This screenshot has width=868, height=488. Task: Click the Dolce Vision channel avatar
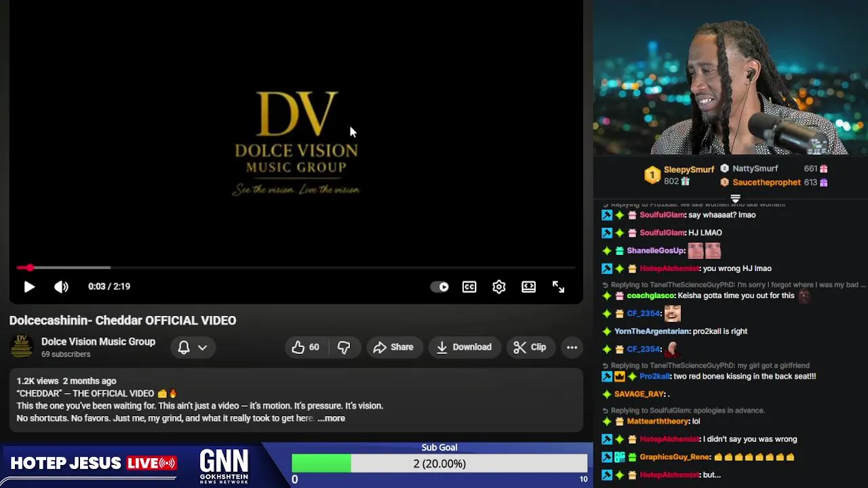click(21, 346)
